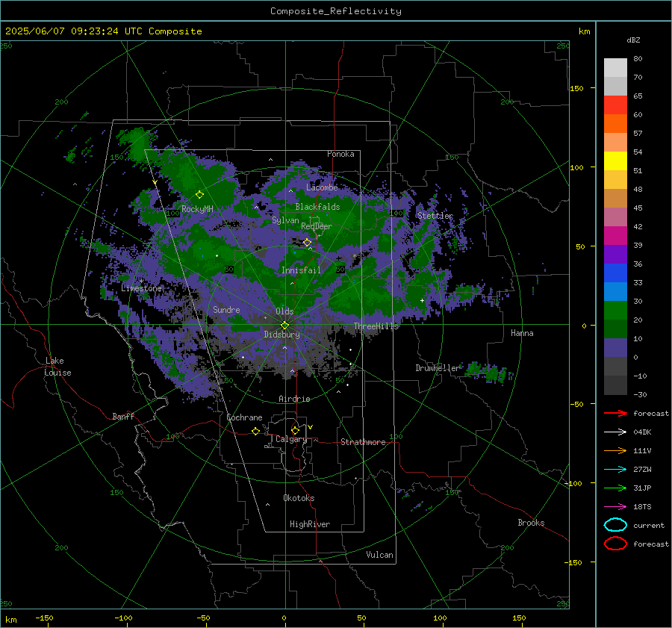Click the Ponoka town label
Screen dimensions: 672x628
point(340,154)
